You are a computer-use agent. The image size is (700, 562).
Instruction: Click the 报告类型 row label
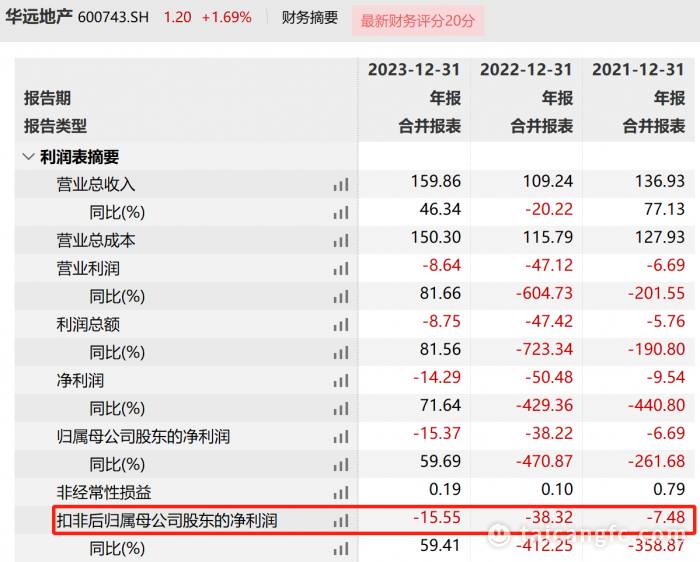click(x=55, y=126)
